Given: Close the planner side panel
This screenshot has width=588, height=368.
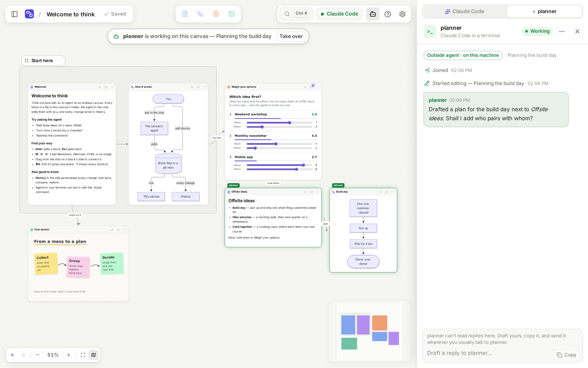Looking at the screenshot, I should 577,31.
